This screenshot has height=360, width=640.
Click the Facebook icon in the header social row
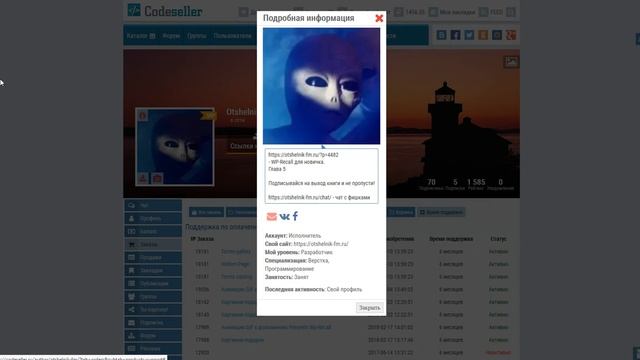[x=455, y=35]
